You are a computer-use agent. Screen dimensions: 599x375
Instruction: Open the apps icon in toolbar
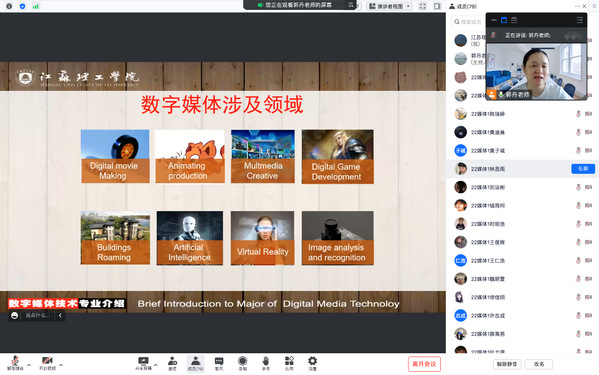289,363
